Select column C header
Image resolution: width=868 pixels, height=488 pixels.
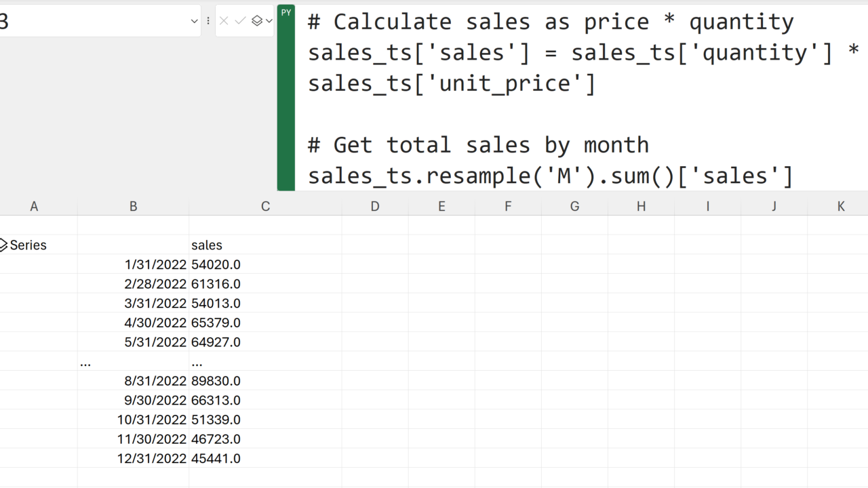click(265, 206)
